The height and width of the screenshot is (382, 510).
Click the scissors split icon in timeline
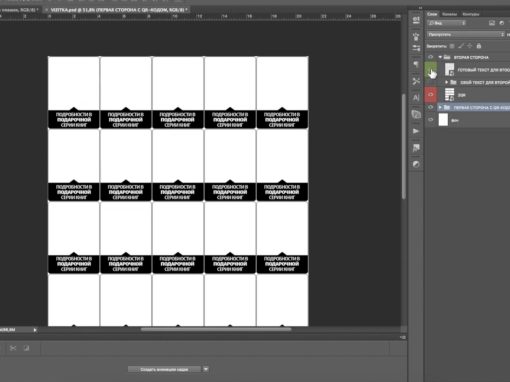point(13,348)
